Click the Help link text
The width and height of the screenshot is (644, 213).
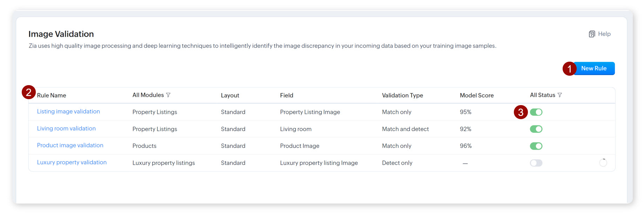coord(604,34)
